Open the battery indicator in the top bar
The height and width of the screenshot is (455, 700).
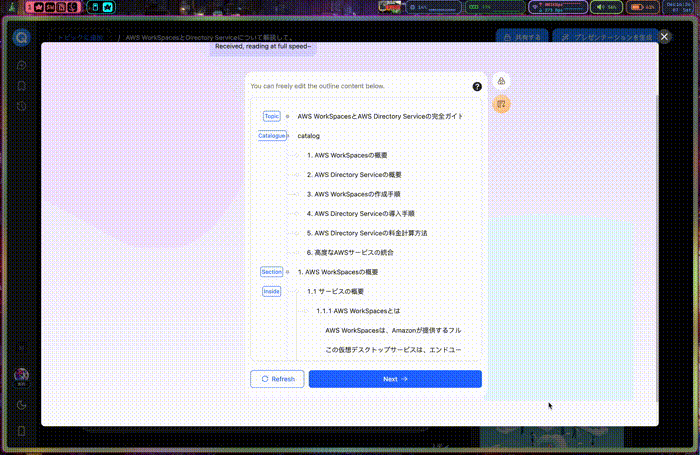click(643, 7)
